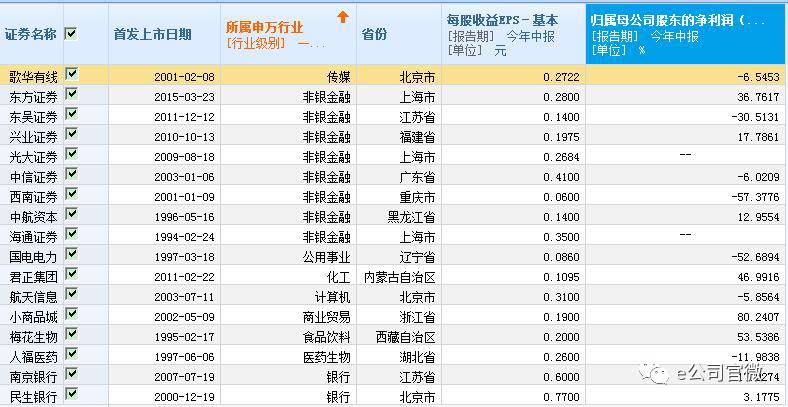Click net profit value 46.9916
Viewport: 788px width, 407px height.
pos(757,277)
